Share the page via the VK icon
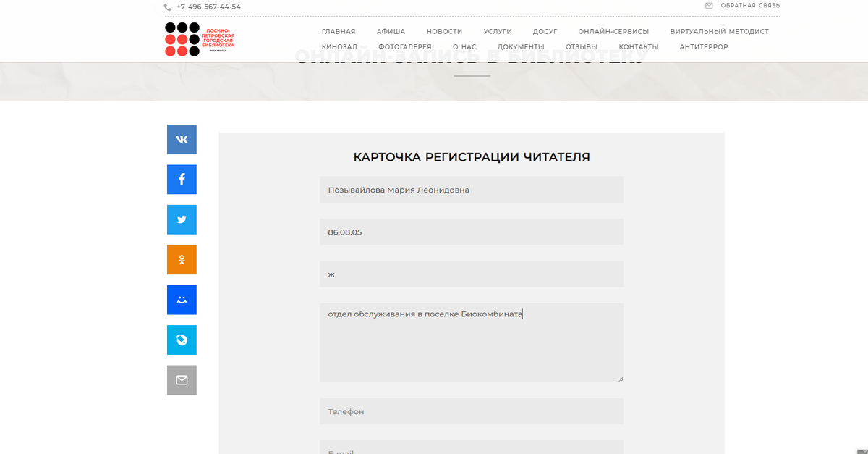Screen dimensions: 868x454 click(x=182, y=139)
